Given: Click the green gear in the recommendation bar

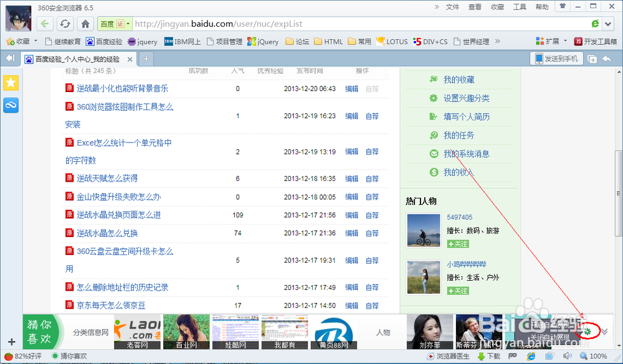Looking at the screenshot, I should 587,331.
